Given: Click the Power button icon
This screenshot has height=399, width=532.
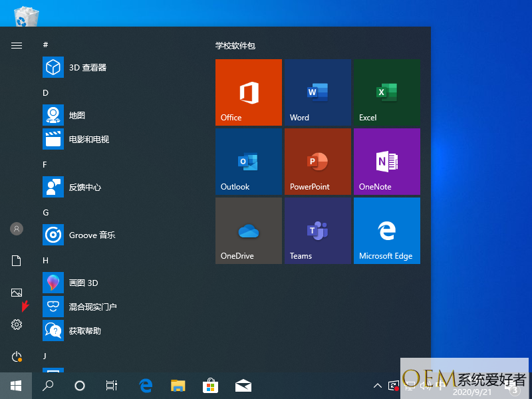Looking at the screenshot, I should (x=17, y=357).
